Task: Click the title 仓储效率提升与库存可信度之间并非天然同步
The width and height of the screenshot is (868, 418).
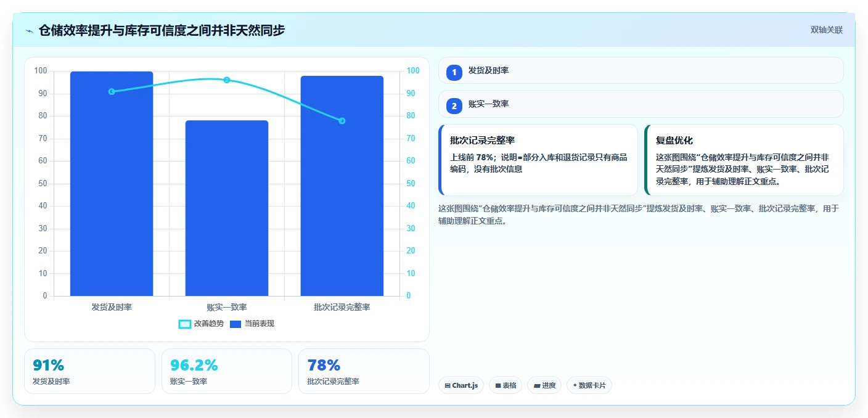Action: coord(162,30)
